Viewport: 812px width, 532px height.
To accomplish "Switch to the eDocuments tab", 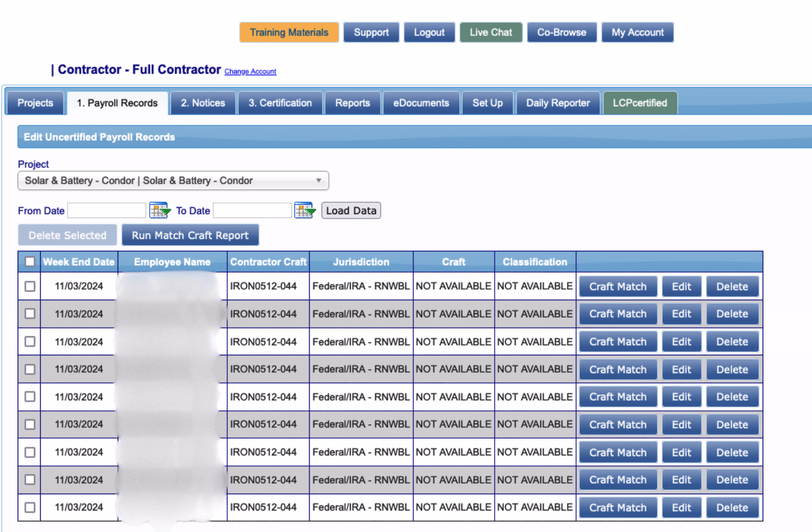I will click(421, 103).
